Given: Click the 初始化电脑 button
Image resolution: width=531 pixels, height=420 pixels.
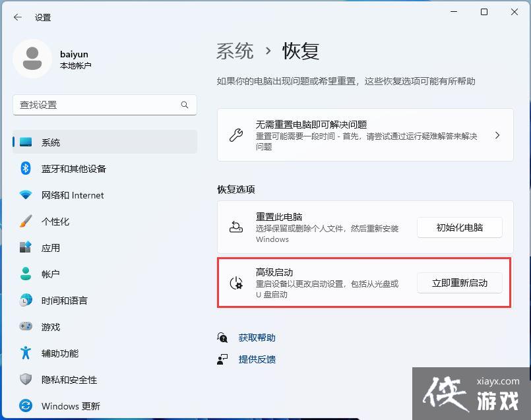Looking at the screenshot, I should pos(459,227).
